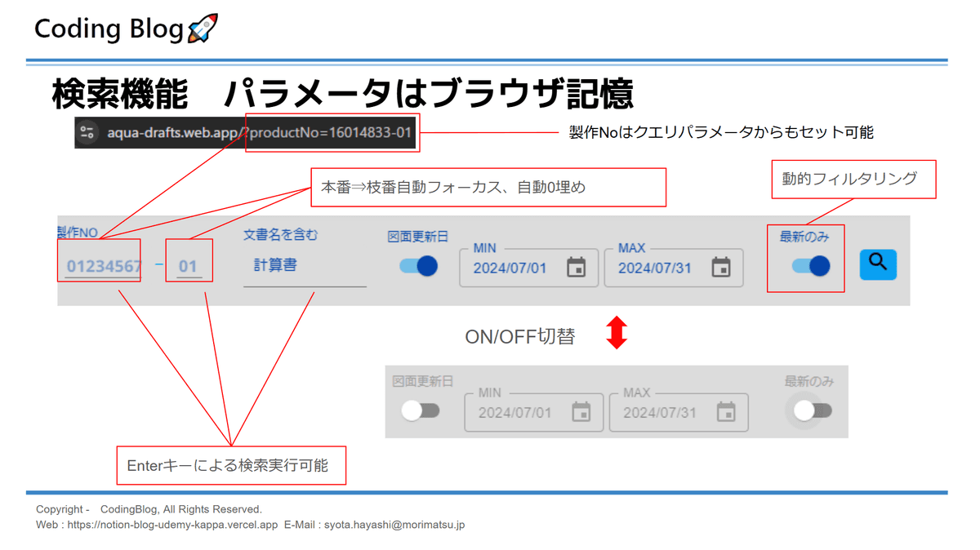980x550 pixels.
Task: Click the rocket icon beside Coding Blog
Action: pyautogui.click(x=203, y=29)
